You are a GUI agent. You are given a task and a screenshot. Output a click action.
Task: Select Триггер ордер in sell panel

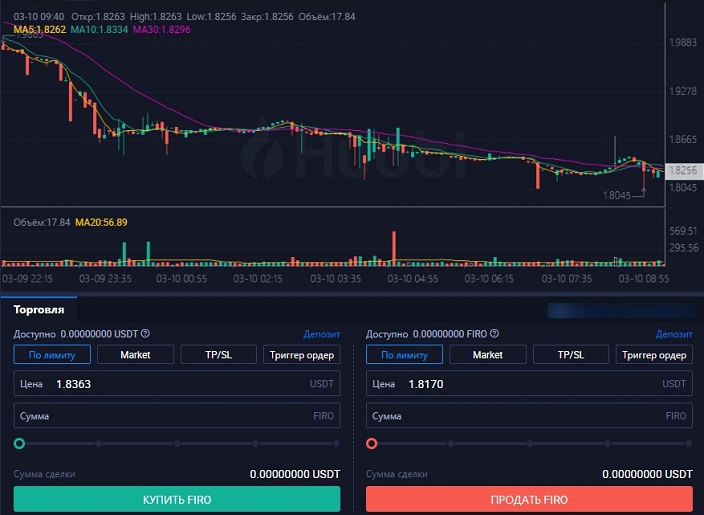(x=654, y=355)
